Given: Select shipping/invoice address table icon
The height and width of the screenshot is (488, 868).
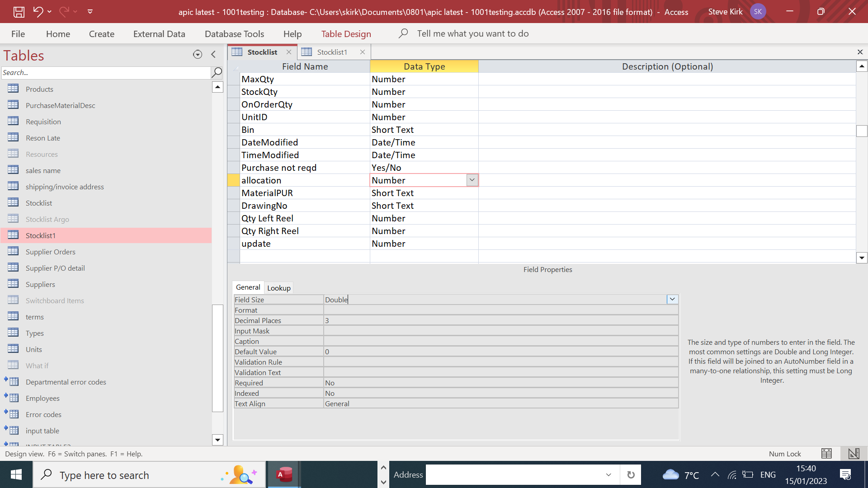Looking at the screenshot, I should [x=13, y=186].
